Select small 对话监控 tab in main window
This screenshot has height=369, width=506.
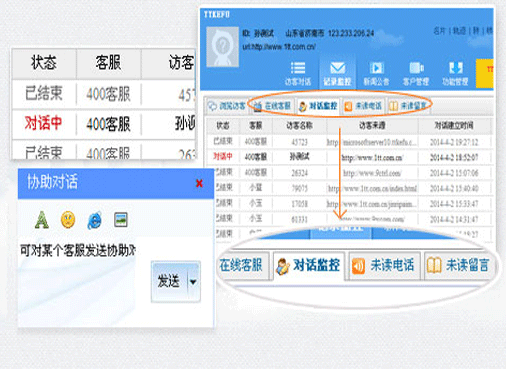pyautogui.click(x=318, y=106)
